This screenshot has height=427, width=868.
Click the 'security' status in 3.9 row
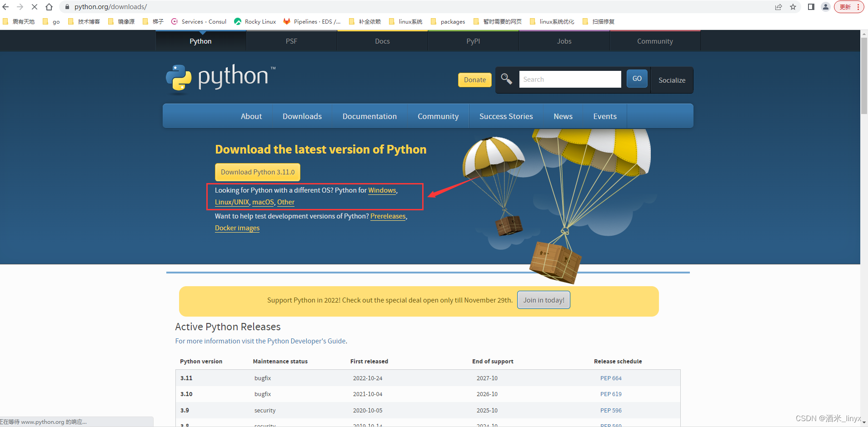pyautogui.click(x=265, y=410)
